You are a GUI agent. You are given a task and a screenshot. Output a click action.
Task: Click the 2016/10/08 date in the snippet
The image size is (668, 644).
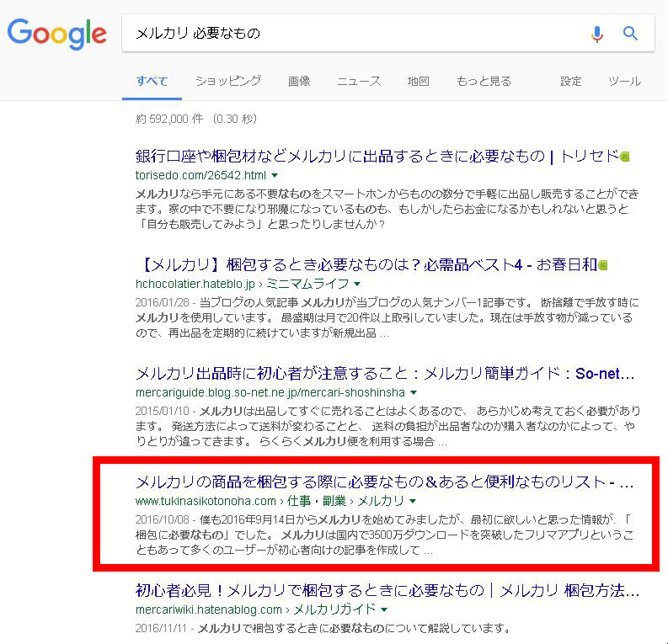click(x=162, y=519)
